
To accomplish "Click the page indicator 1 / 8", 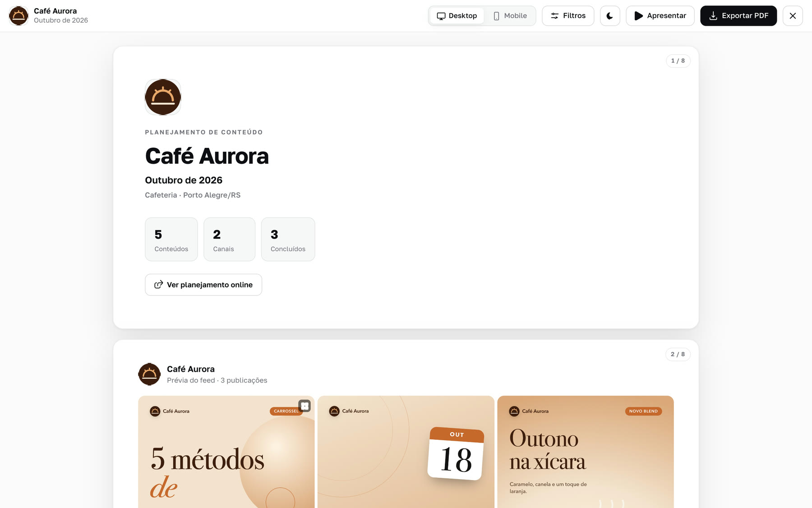I will [x=678, y=60].
